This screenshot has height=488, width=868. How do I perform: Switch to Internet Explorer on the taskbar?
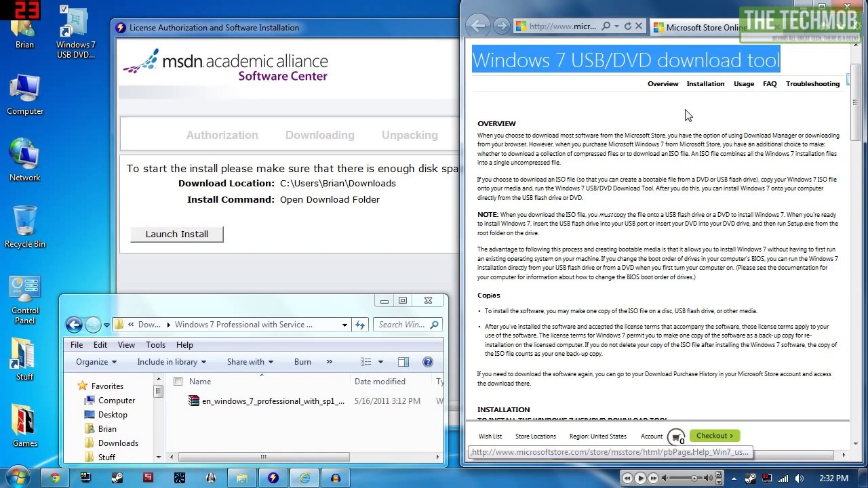point(304,478)
